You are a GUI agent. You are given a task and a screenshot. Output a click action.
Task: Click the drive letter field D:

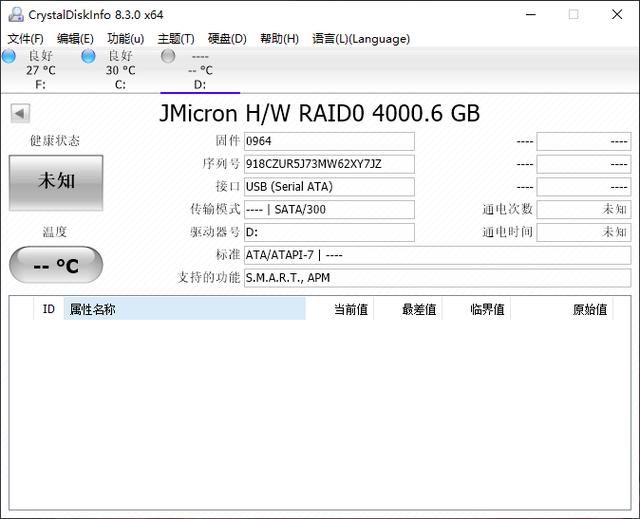pyautogui.click(x=329, y=233)
